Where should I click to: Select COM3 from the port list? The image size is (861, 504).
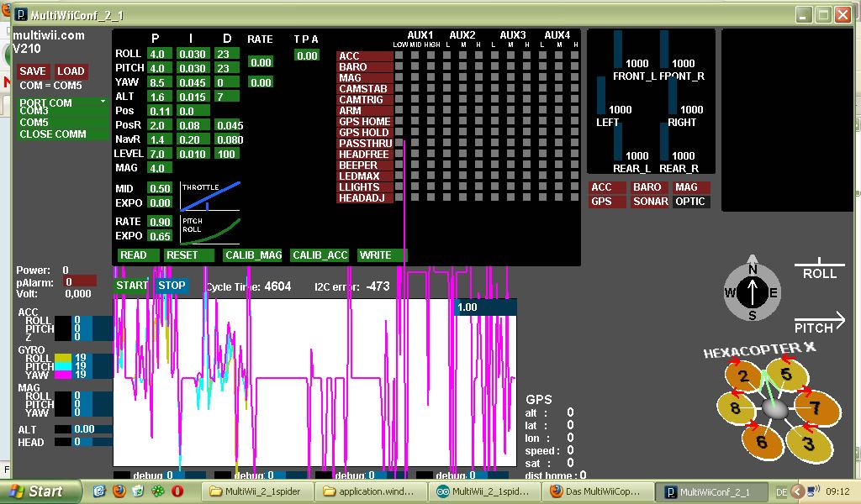tap(62, 112)
